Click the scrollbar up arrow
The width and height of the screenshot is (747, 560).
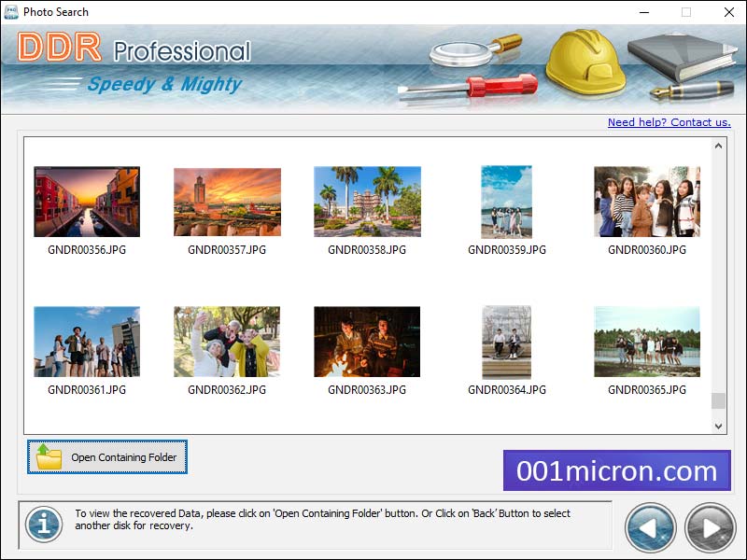[x=717, y=145]
